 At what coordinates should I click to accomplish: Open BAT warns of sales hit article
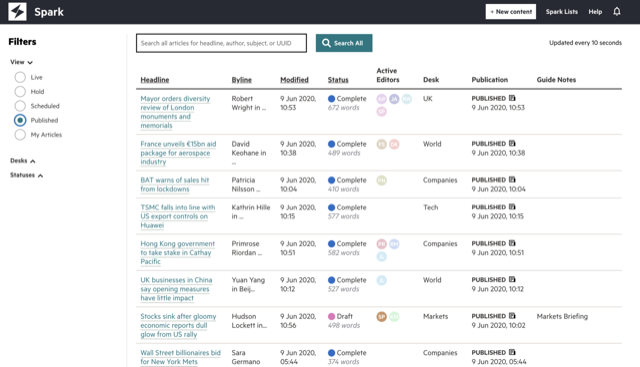175,185
